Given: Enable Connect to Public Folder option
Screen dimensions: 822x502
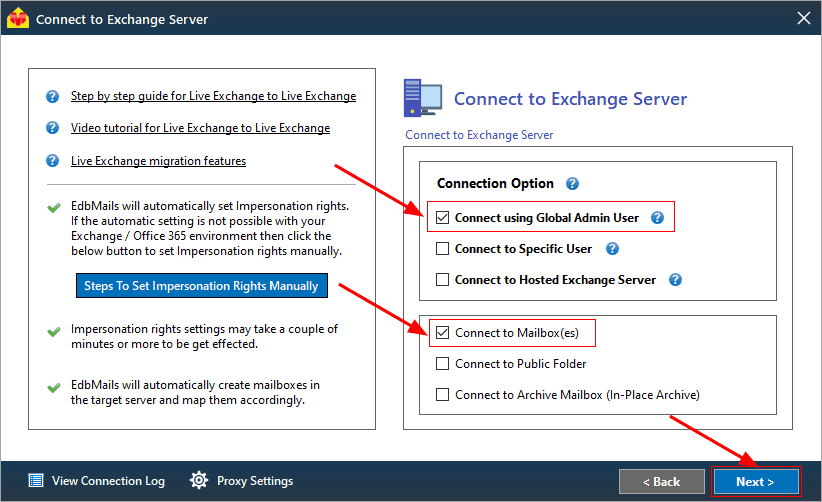Looking at the screenshot, I should (x=442, y=364).
